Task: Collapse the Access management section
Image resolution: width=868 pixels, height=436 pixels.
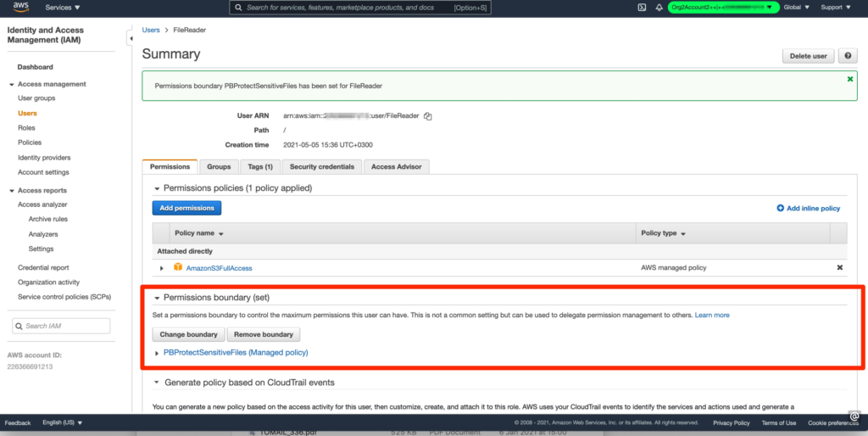Action: coord(12,85)
